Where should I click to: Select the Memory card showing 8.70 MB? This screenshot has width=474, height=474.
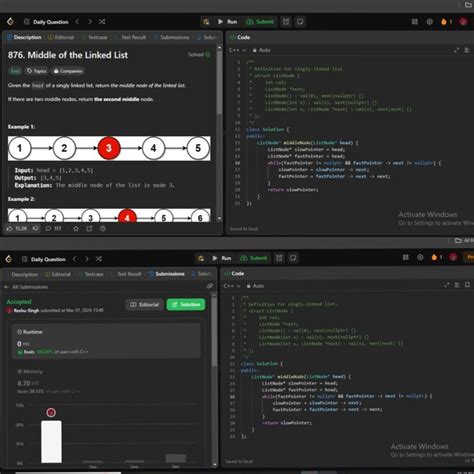pyautogui.click(x=106, y=381)
